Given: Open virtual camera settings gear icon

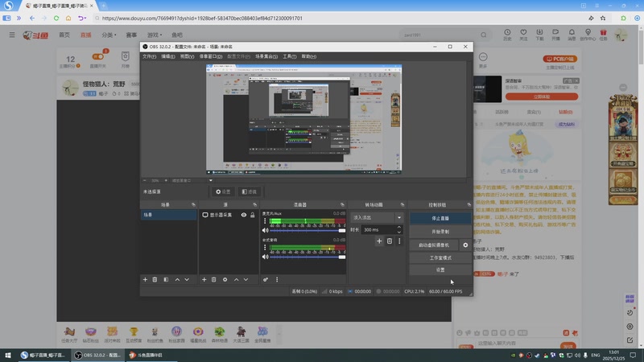Looking at the screenshot, I should click(465, 245).
